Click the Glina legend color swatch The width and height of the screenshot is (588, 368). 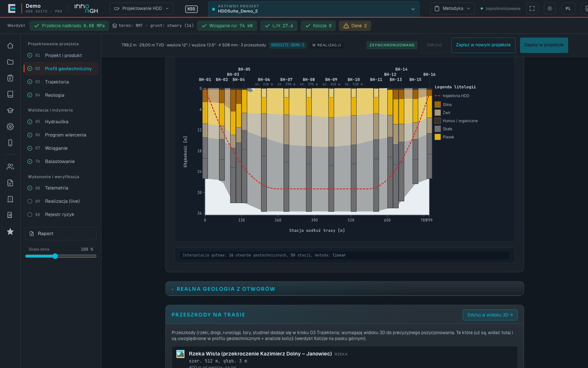(438, 104)
